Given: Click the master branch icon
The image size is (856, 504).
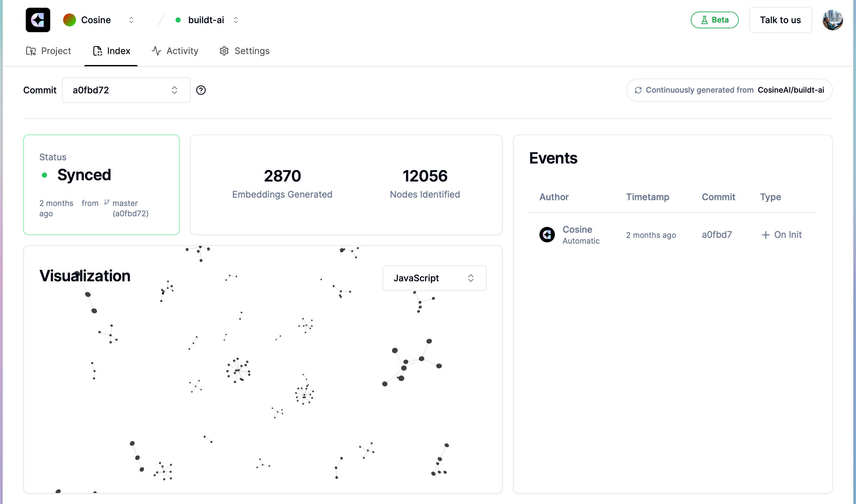Looking at the screenshot, I should [x=106, y=202].
